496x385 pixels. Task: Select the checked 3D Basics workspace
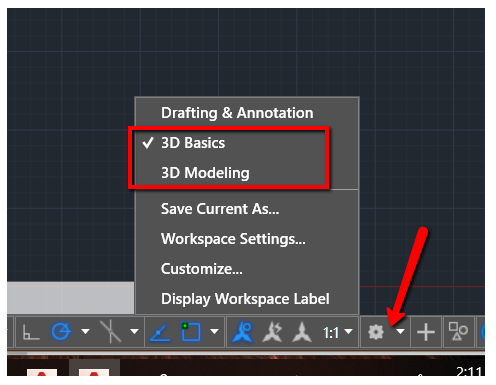(247, 143)
